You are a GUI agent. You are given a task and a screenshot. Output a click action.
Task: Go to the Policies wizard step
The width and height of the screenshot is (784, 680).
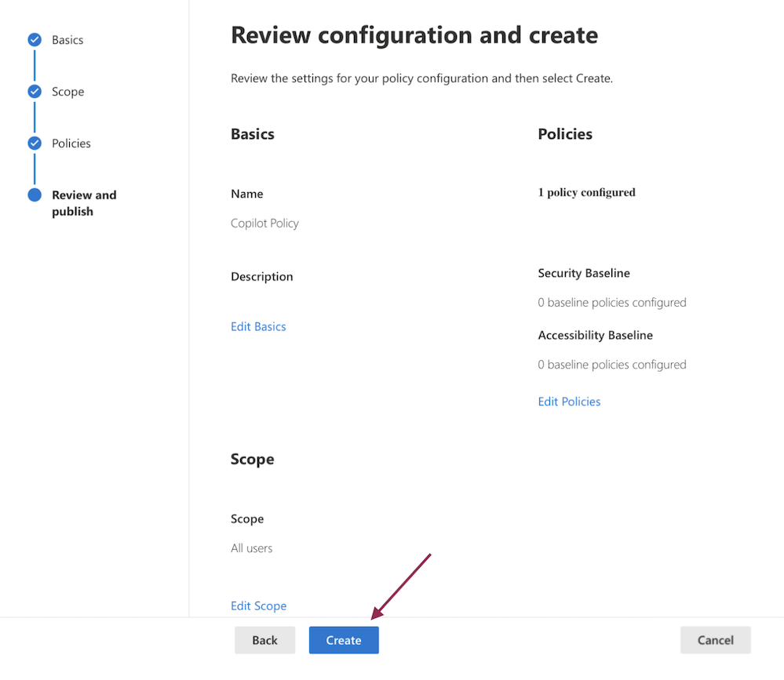pyautogui.click(x=71, y=144)
